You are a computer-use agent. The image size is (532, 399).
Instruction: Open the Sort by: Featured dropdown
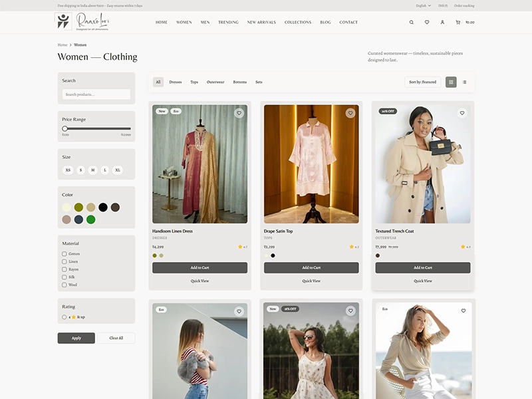(x=422, y=82)
